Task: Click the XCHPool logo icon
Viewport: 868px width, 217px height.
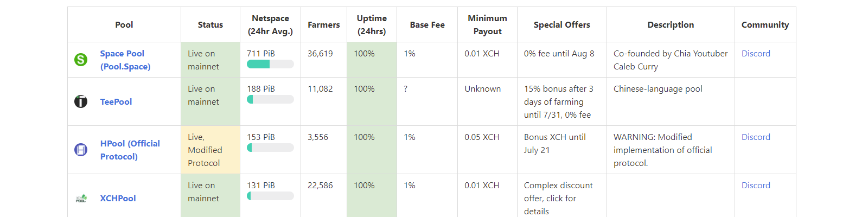Action: coord(81,199)
